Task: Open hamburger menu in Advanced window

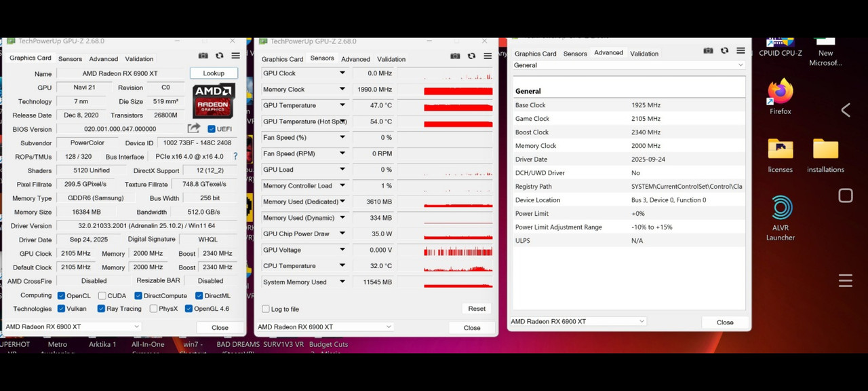Action: (741, 50)
